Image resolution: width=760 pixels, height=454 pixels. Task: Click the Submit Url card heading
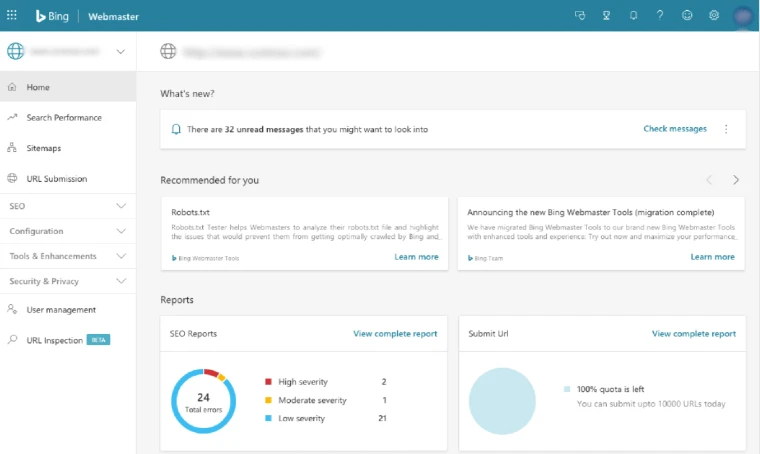click(x=489, y=333)
